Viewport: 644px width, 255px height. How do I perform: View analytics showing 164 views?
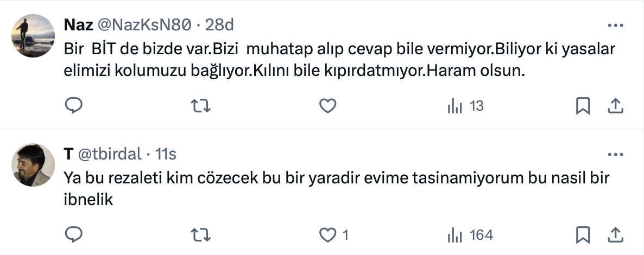coord(470,234)
